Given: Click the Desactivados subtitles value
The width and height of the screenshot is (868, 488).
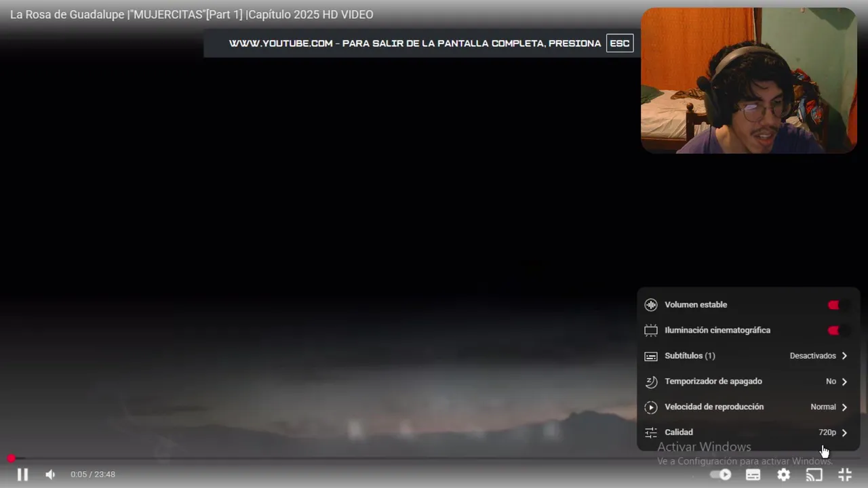Looking at the screenshot, I should pos(812,356).
